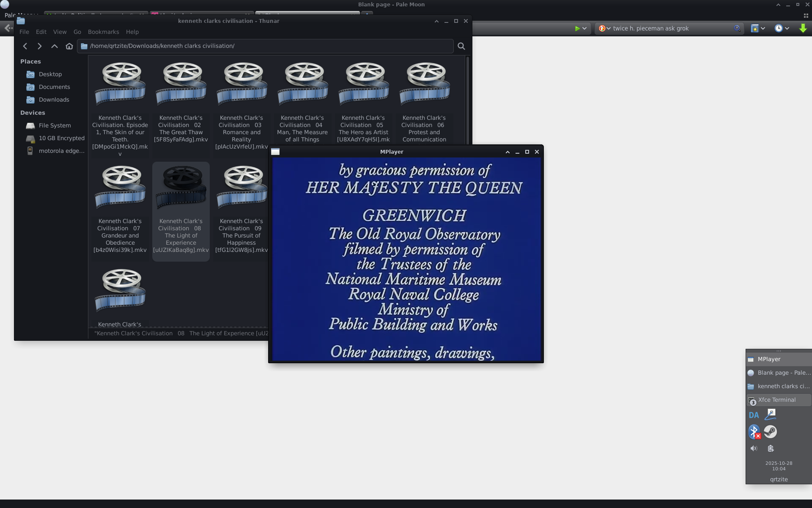Click the Thunar search magnifier icon

click(461, 46)
